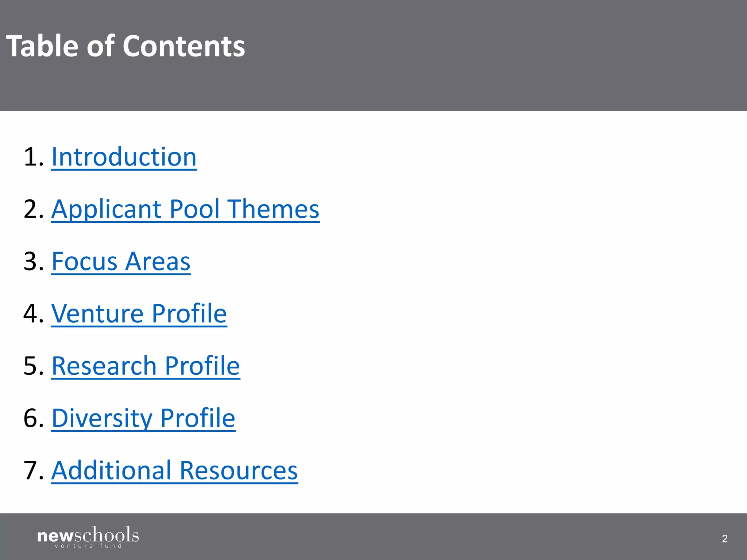The height and width of the screenshot is (560, 747).
Task: Click the number 7 before Additional Resources
Action: click(32, 470)
